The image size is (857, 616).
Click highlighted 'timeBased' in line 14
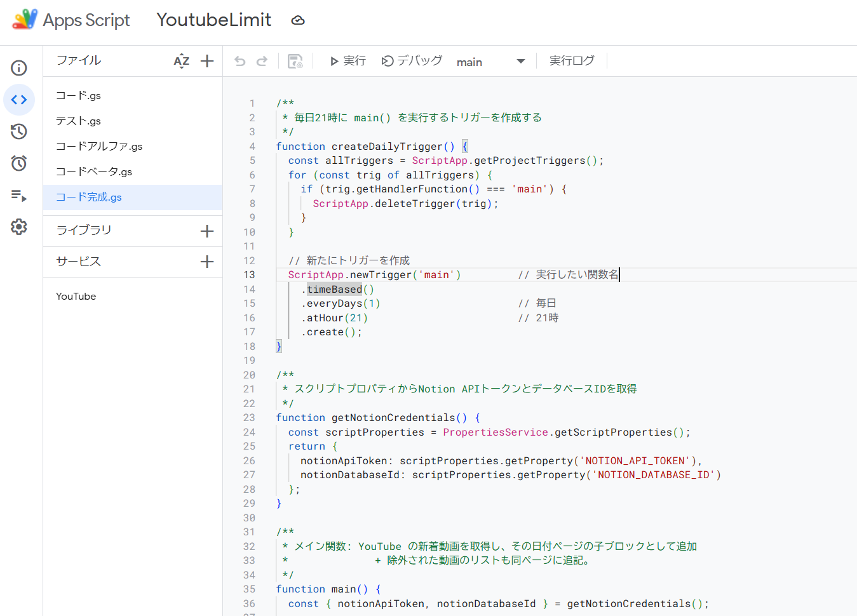334,290
